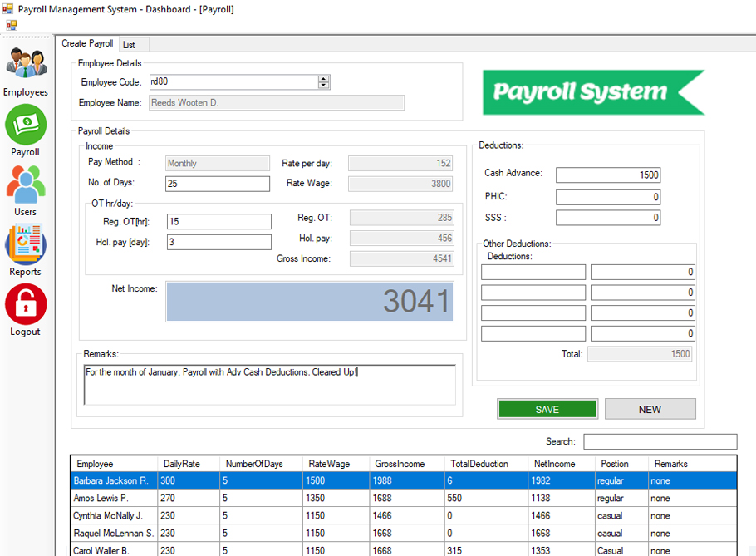Stay on the Create Payroll tab
The height and width of the screenshot is (556, 756).
pos(87,43)
